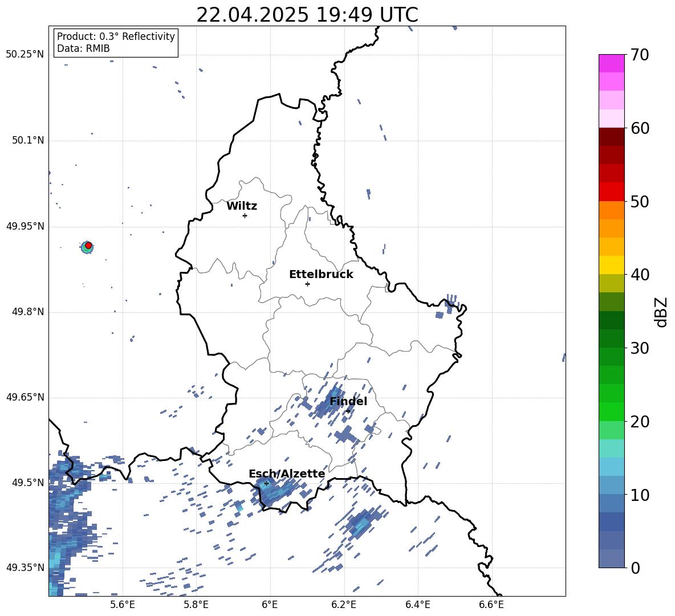Click the 49.65°N latitude label
The width and height of the screenshot is (675, 616).
tap(25, 397)
